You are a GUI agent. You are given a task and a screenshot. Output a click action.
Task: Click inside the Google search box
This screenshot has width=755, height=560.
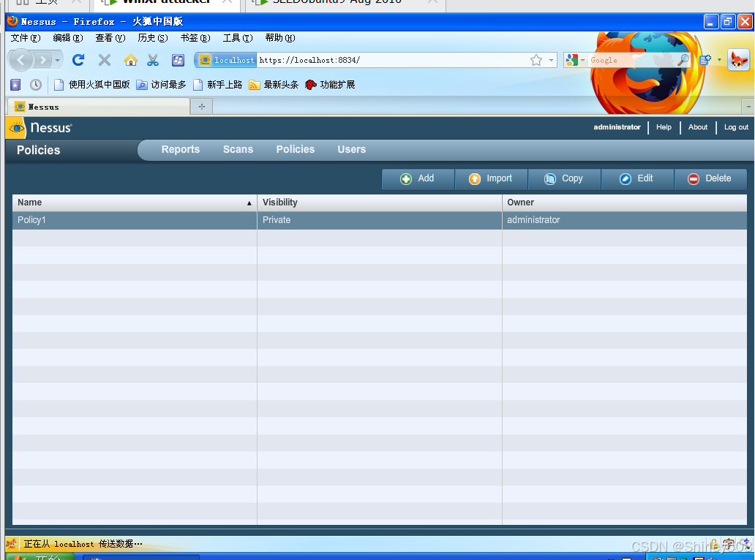click(631, 60)
